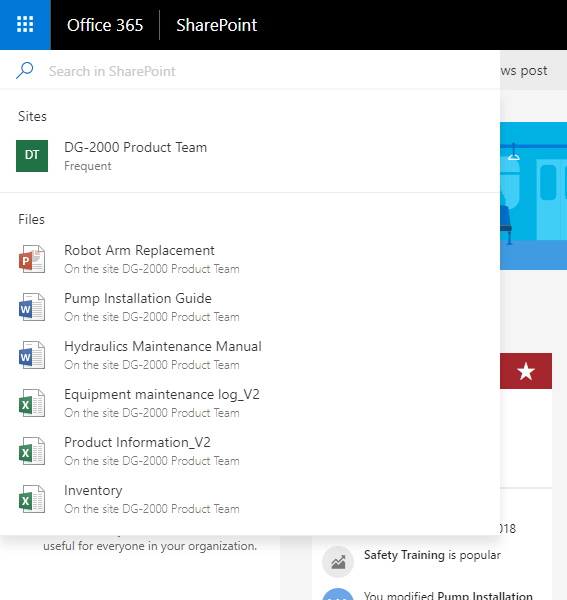Click the Word icon beside Pump Installation Guide
This screenshot has width=567, height=600.
[32, 307]
